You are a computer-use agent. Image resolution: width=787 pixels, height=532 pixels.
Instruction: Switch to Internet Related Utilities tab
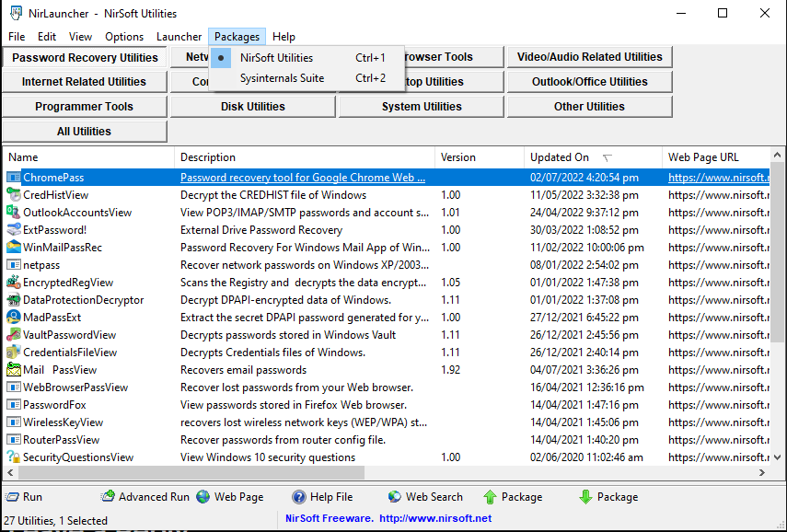pyautogui.click(x=84, y=81)
